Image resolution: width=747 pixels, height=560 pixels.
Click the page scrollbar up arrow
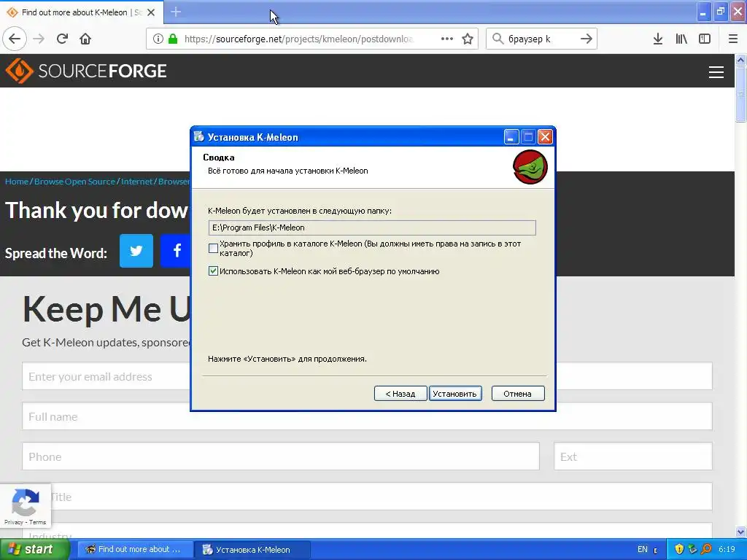click(x=741, y=60)
